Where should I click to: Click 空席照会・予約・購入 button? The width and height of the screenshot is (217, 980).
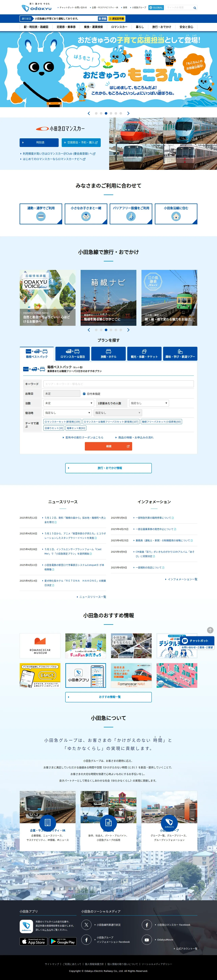point(81,143)
